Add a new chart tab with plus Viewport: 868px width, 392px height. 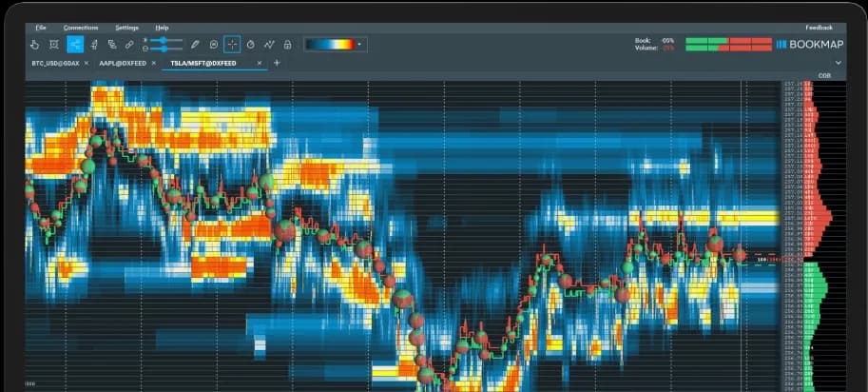click(277, 63)
